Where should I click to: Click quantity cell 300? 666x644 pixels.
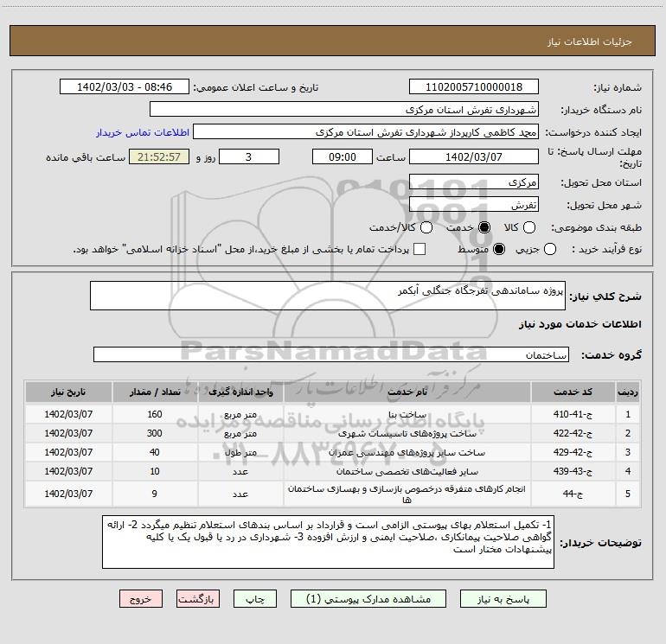(x=155, y=433)
